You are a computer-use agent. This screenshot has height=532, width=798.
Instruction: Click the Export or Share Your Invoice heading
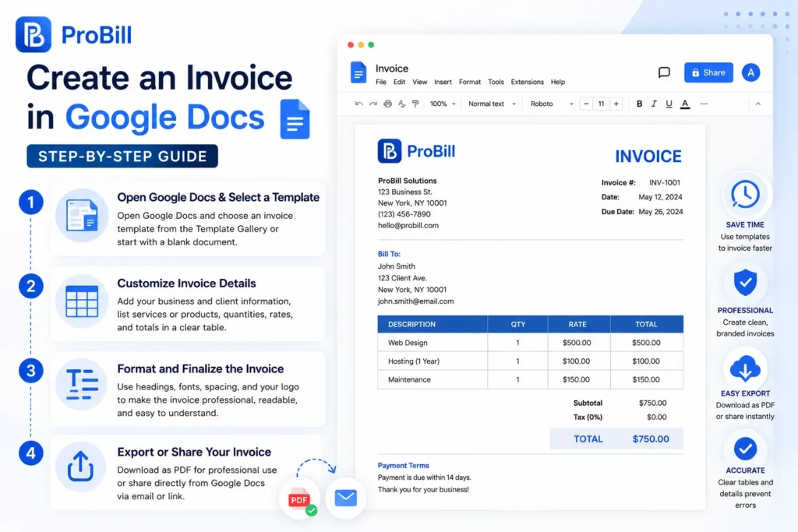[x=194, y=452]
